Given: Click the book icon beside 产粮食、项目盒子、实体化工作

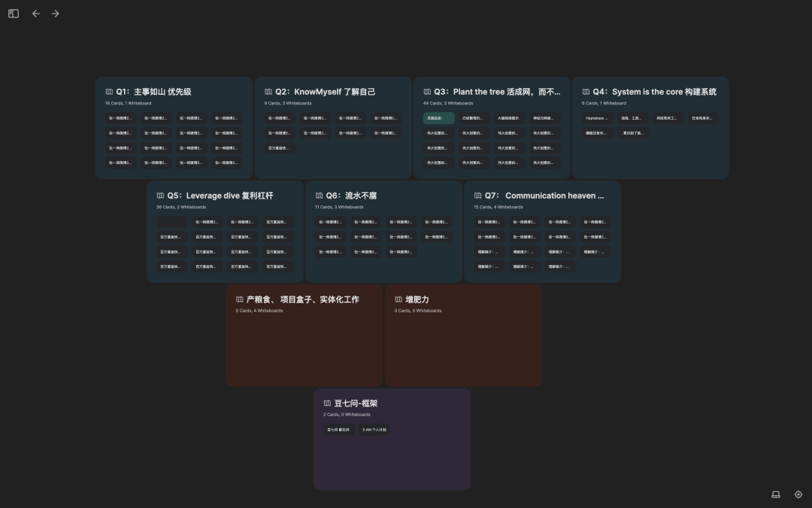Looking at the screenshot, I should pos(239,299).
